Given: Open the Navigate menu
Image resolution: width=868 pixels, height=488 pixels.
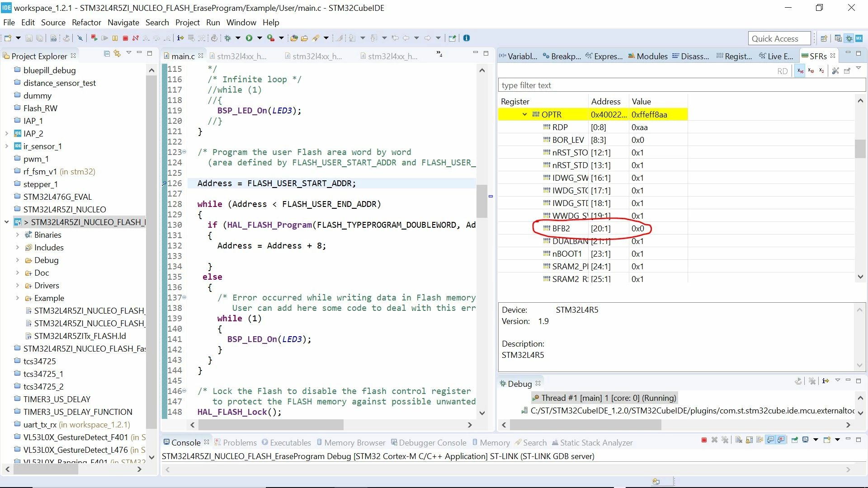Looking at the screenshot, I should [123, 23].
